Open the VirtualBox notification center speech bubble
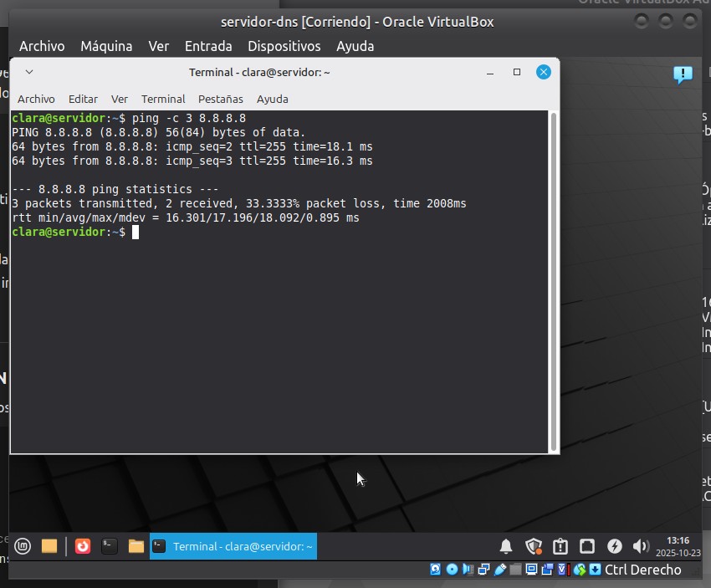Viewport: 711px width, 588px height. pos(683,75)
